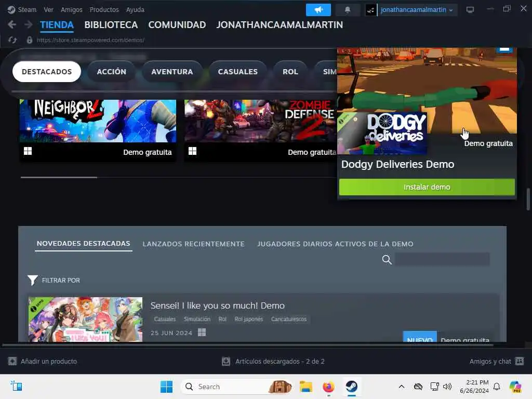Open the Hello Neighbor 2 demo thumbnail
The width and height of the screenshot is (532, 399).
pos(98,121)
